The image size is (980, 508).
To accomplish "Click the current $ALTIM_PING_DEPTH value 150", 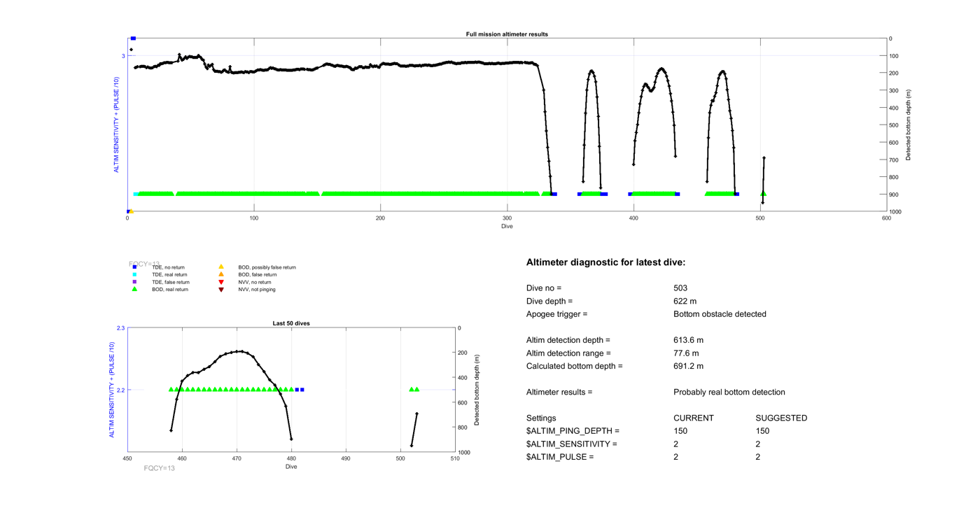I will coord(680,431).
